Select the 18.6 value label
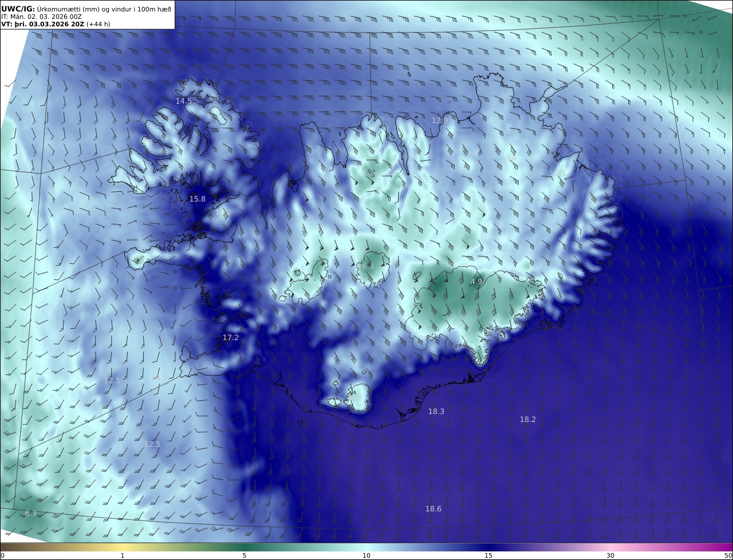The height and width of the screenshot is (560, 733). coord(434,508)
